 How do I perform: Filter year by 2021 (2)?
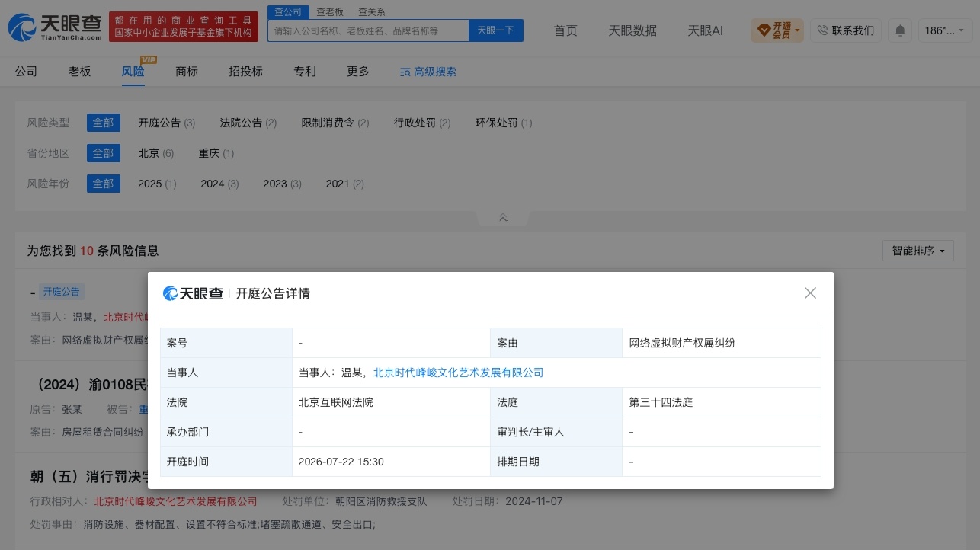click(x=344, y=184)
